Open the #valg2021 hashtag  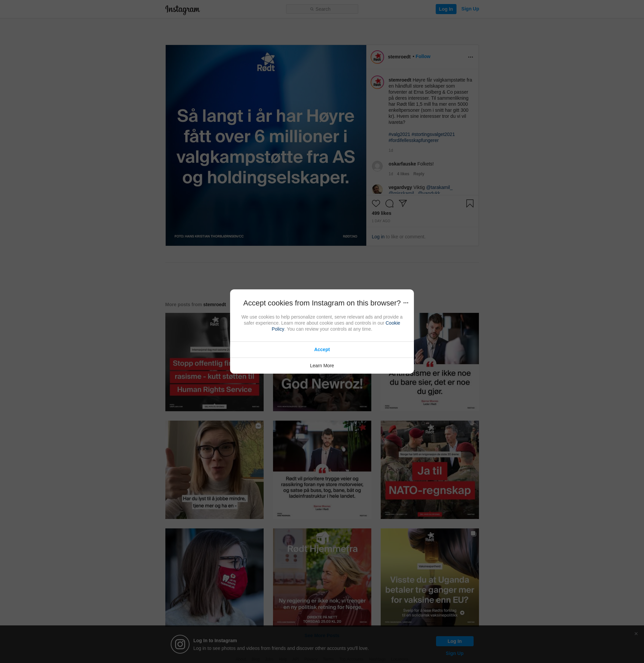click(x=399, y=134)
